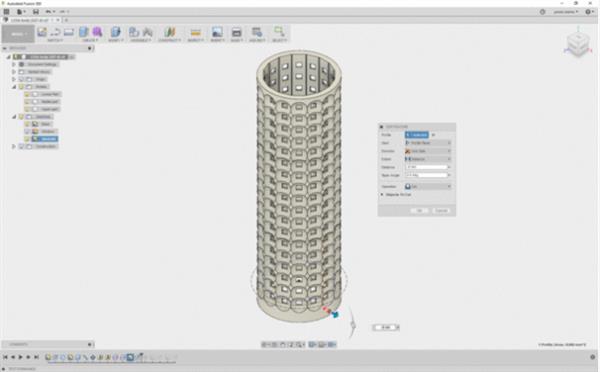Select the purple Create Form tool icon
This screenshot has height=372, width=600.
click(x=97, y=32)
